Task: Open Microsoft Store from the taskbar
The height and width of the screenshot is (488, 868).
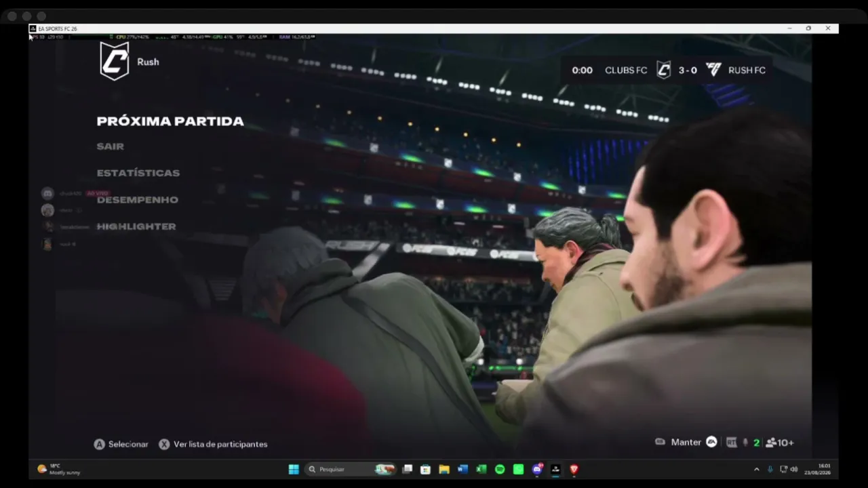Action: 425,469
